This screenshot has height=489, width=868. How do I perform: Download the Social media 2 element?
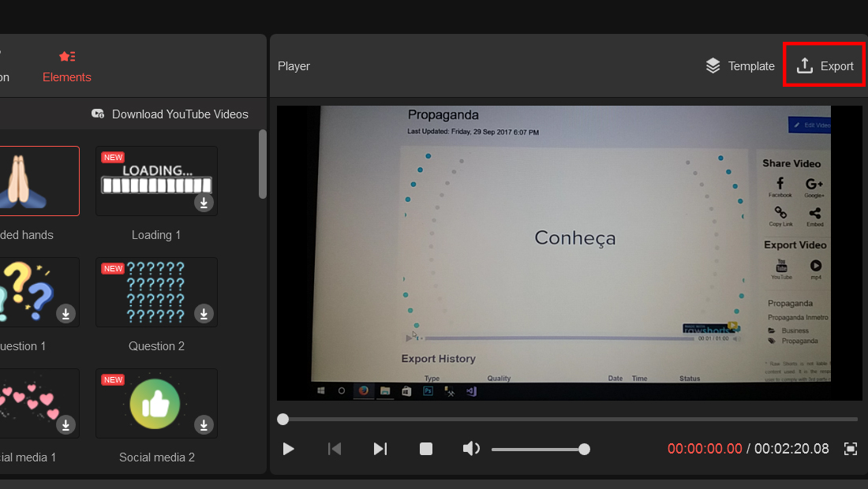click(x=204, y=425)
